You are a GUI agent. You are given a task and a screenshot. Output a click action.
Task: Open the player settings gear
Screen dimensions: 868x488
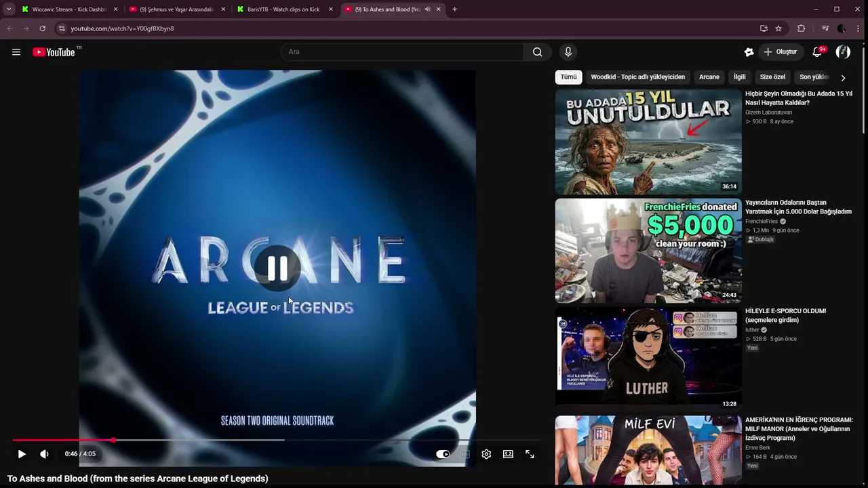pyautogui.click(x=486, y=454)
